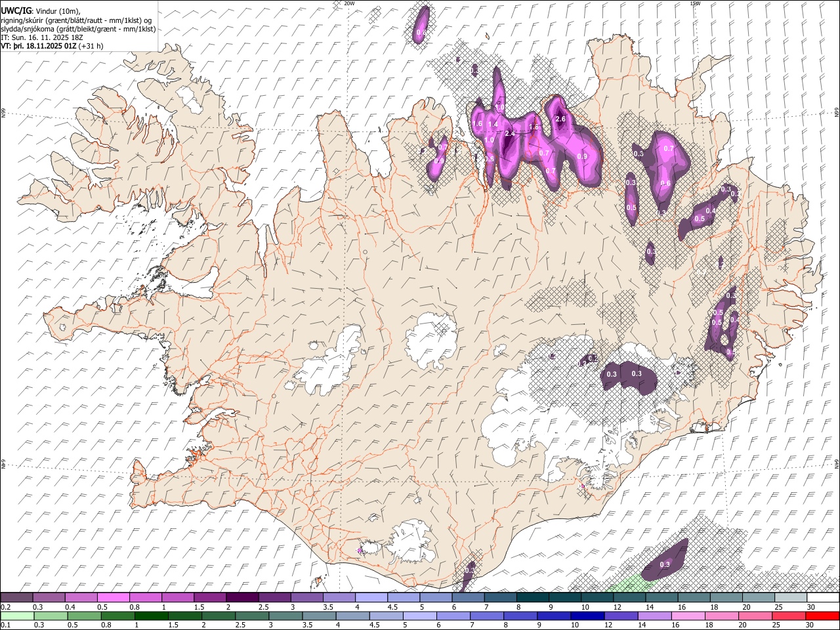This screenshot has width=840, height=630.
Task: Click the dark teal top-row swatch starting at 8
Action: (532, 598)
